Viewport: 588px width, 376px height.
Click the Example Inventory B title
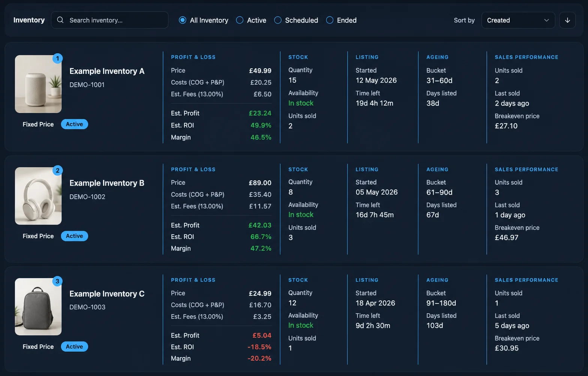107,183
